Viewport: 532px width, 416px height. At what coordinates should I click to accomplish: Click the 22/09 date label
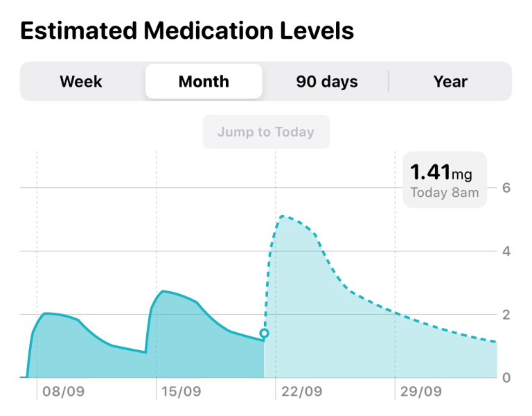click(x=301, y=392)
